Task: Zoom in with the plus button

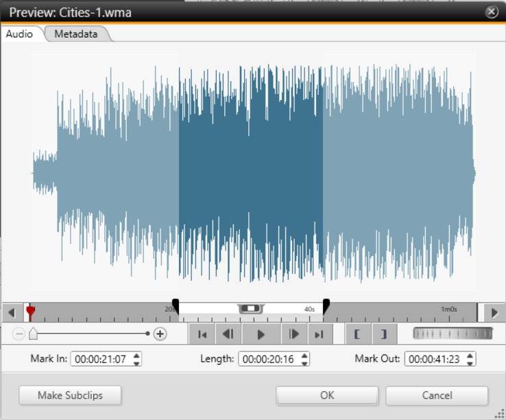Action: [160, 334]
